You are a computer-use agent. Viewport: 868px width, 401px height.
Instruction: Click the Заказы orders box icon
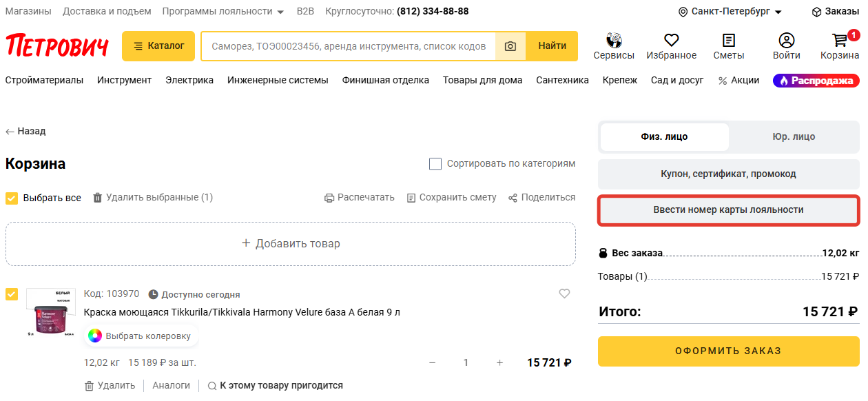coord(816,12)
